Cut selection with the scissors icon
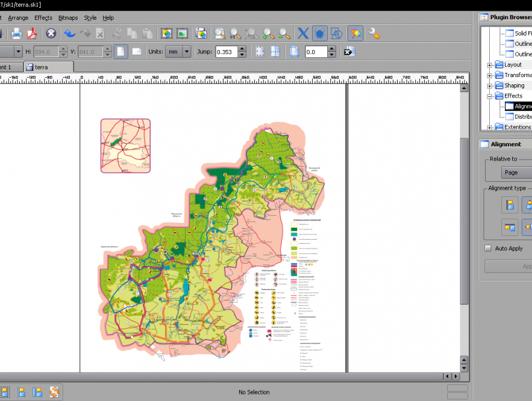This screenshot has width=532, height=401. pyautogui.click(x=116, y=34)
